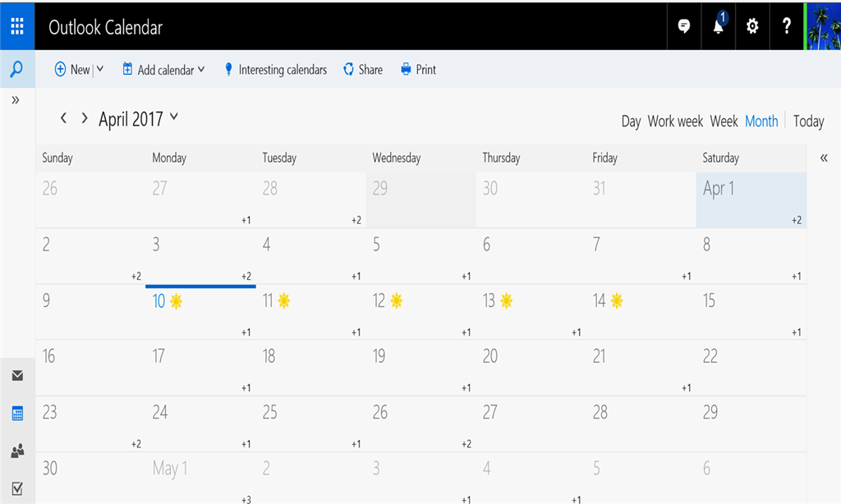Share the calendar
The width and height of the screenshot is (841, 504).
tap(363, 69)
